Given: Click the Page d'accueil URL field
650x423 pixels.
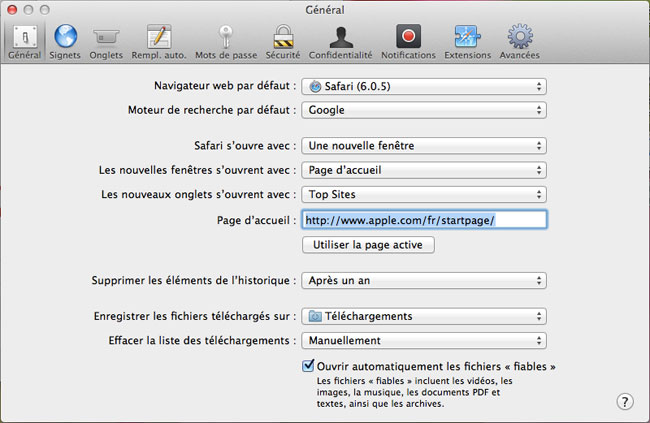Looking at the screenshot, I should pyautogui.click(x=424, y=220).
